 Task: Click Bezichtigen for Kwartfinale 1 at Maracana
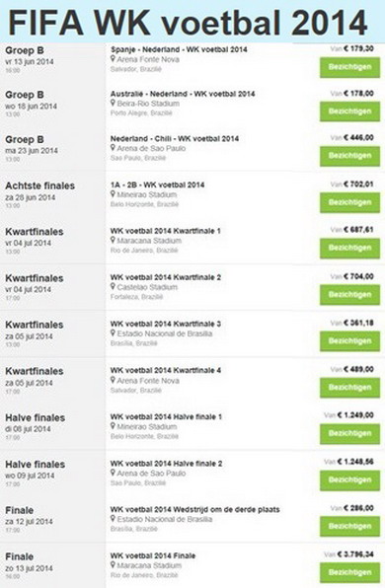(x=349, y=249)
